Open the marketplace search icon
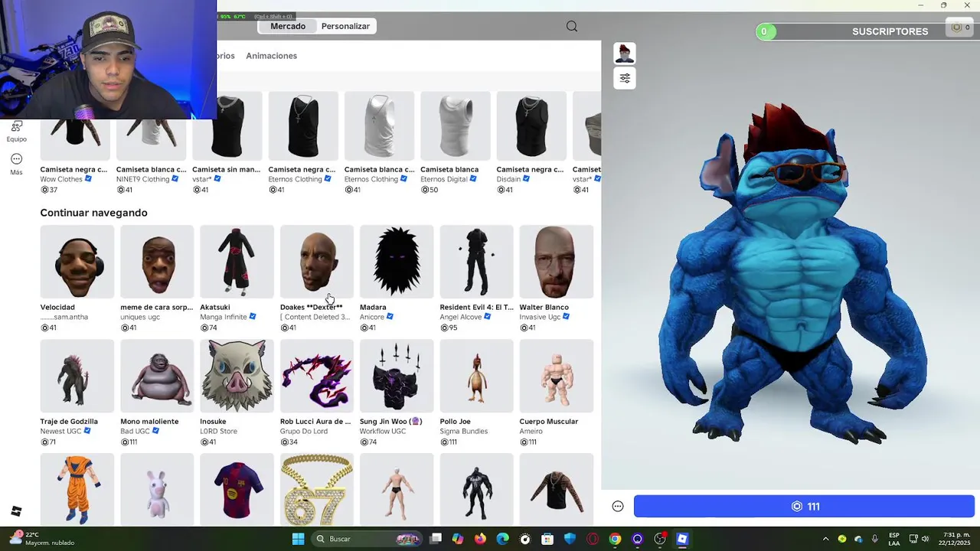This screenshot has width=980, height=551. tap(572, 26)
